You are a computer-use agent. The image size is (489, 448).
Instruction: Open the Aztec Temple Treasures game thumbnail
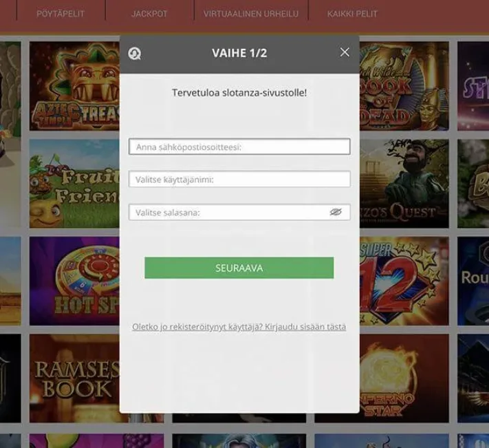(x=74, y=86)
